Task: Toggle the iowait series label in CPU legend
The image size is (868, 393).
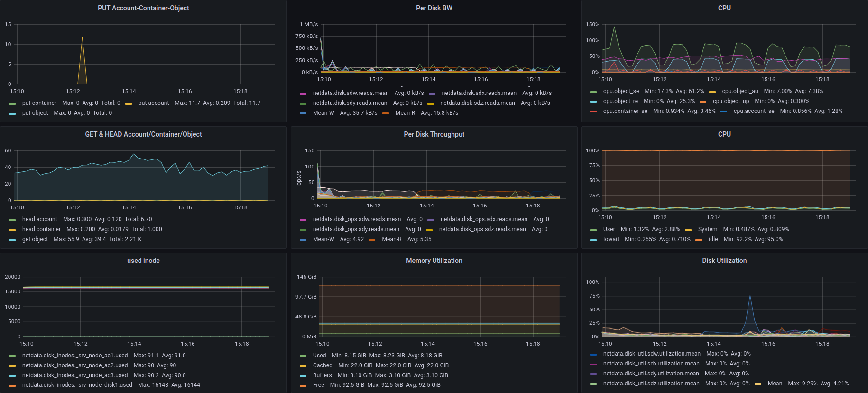Action: click(611, 239)
